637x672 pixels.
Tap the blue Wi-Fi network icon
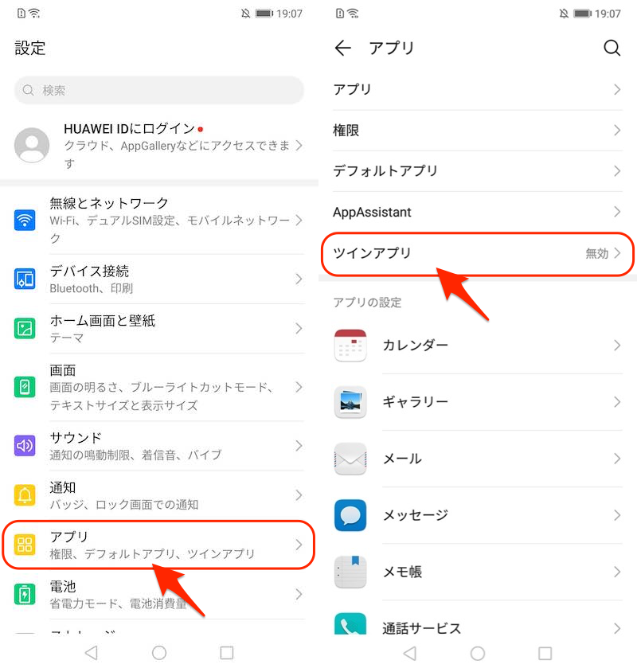[25, 220]
